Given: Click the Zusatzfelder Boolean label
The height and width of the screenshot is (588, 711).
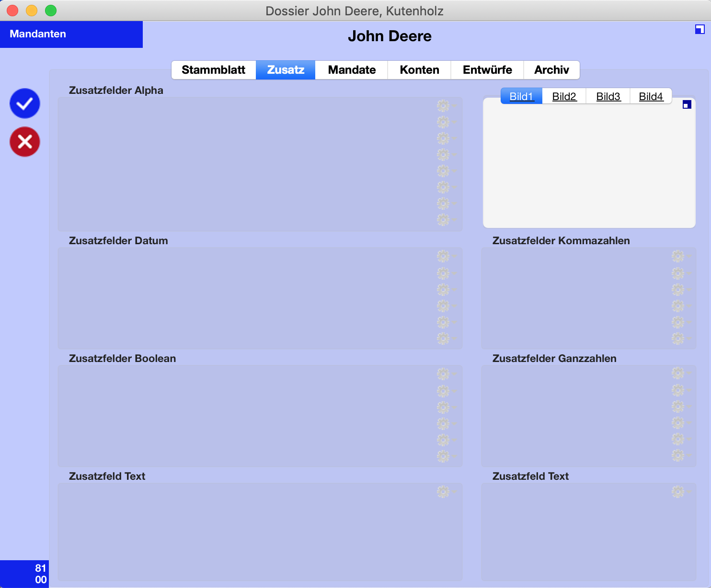Looking at the screenshot, I should tap(122, 359).
